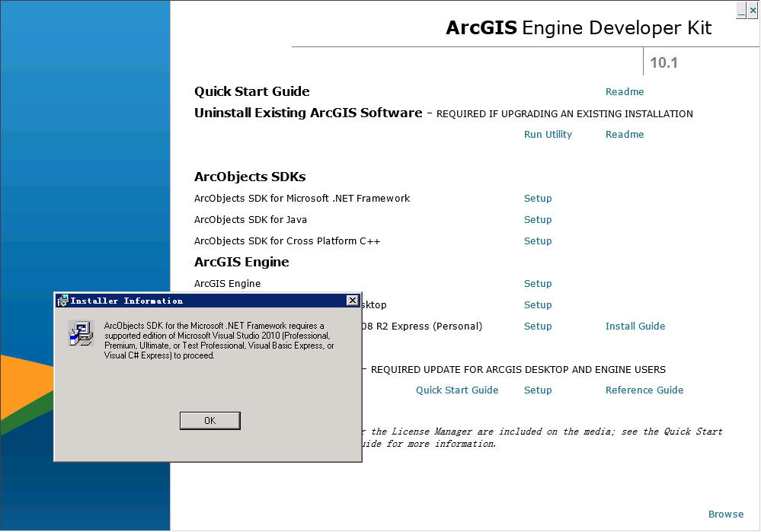Click 'Uninstall Existing ArcGIS Software' heading
Image resolution: width=761 pixels, height=532 pixels.
coord(309,113)
